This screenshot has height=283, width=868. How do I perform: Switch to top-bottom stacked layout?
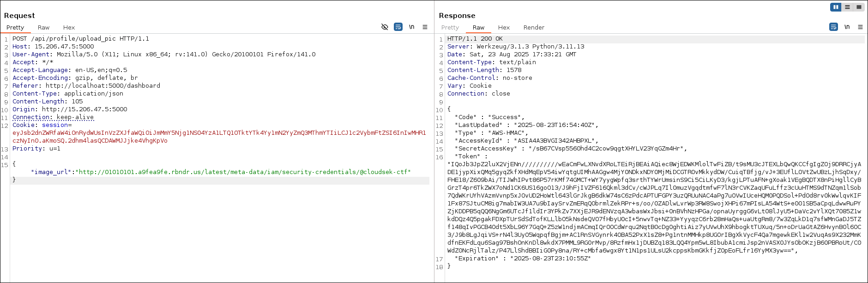847,7
